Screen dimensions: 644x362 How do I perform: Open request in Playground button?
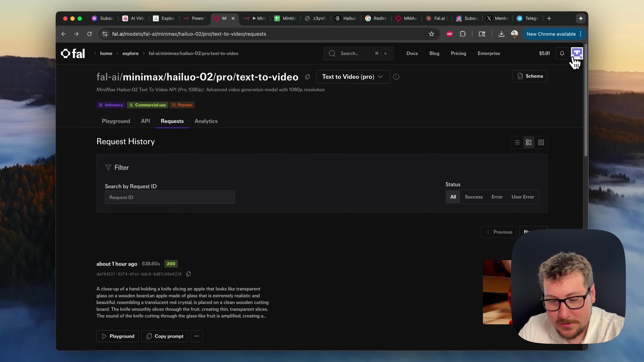coord(118,336)
